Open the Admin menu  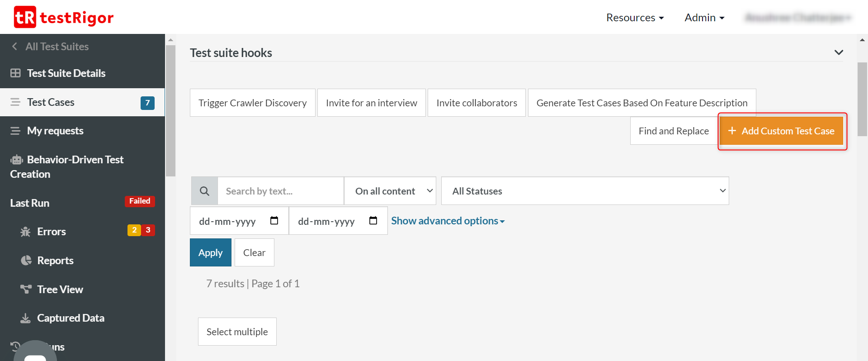click(704, 18)
